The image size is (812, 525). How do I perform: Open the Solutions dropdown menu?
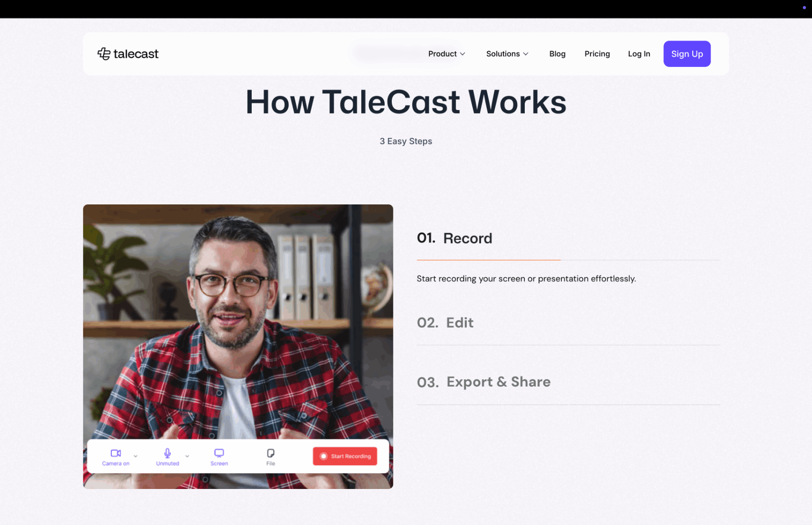[507, 54]
